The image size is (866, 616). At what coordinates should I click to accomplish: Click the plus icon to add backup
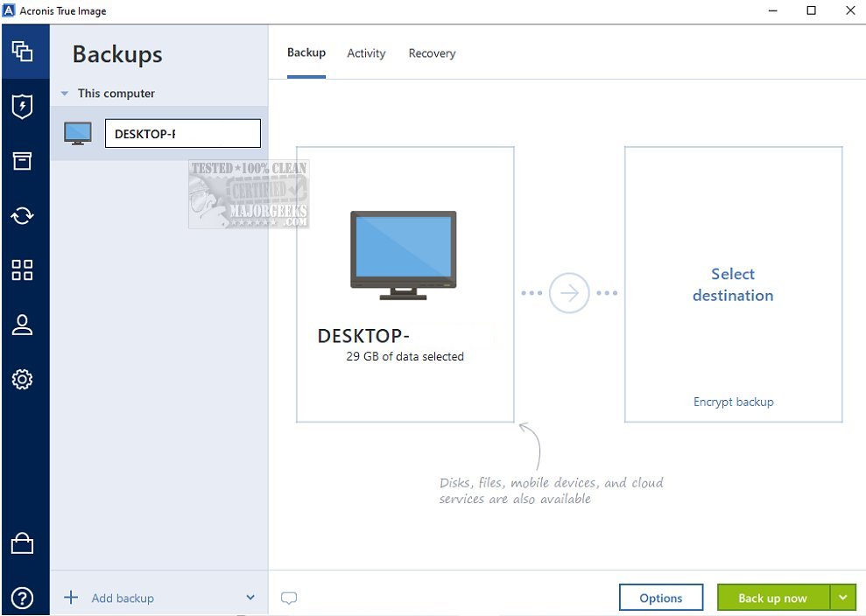(x=71, y=598)
